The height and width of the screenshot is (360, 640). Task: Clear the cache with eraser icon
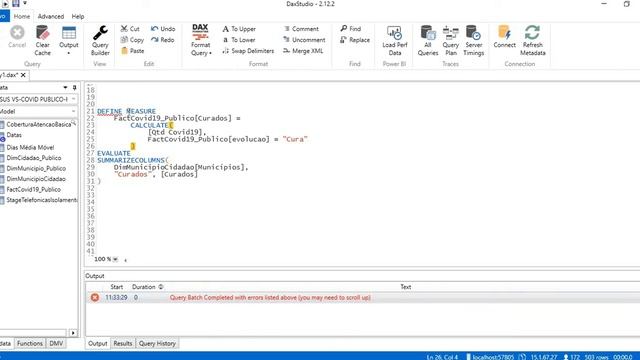[x=42, y=40]
